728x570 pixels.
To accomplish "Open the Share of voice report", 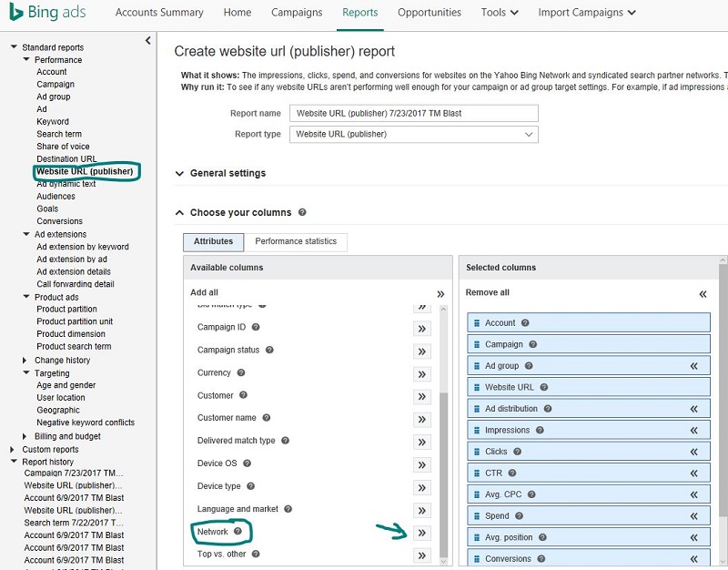I will click(x=63, y=147).
